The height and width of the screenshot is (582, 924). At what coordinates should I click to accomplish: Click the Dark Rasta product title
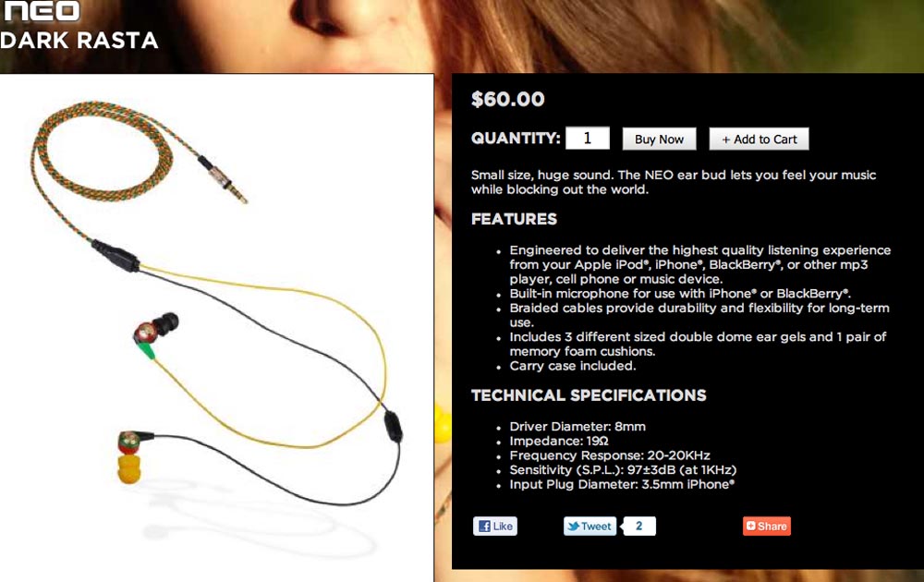pos(79,40)
